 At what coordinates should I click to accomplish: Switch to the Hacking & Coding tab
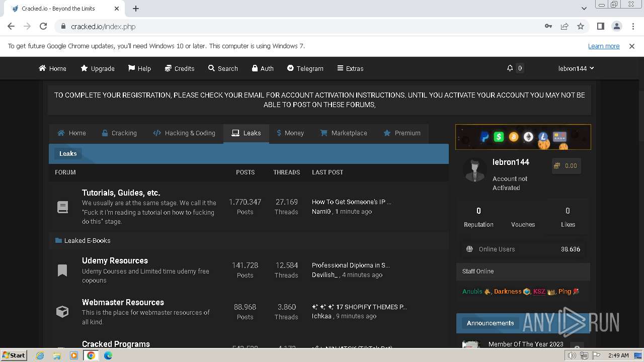coord(184,133)
